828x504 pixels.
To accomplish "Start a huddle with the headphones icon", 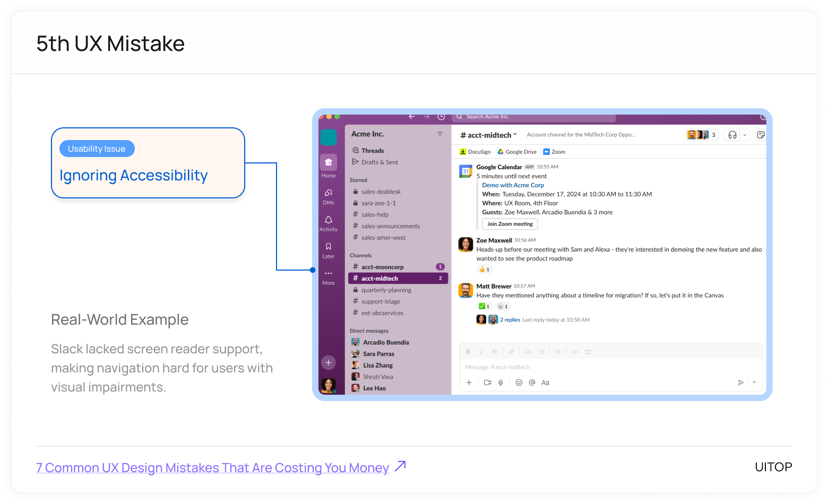I will point(732,135).
